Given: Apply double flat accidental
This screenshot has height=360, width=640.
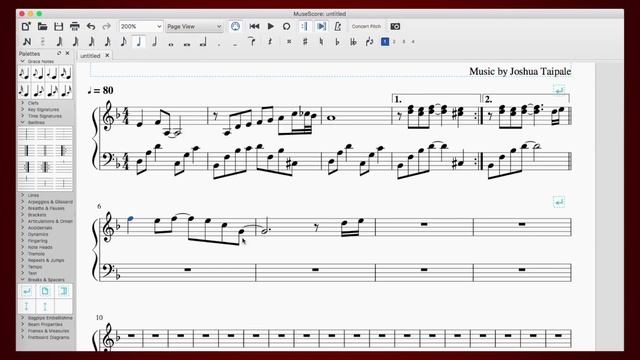Looking at the screenshot, I should coord(353,42).
